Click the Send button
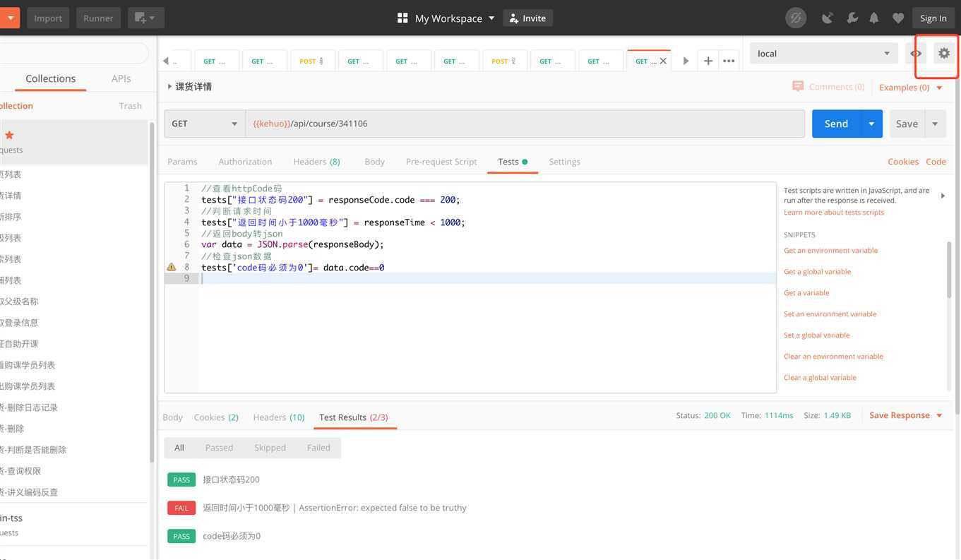The height and width of the screenshot is (560, 961). tap(836, 124)
